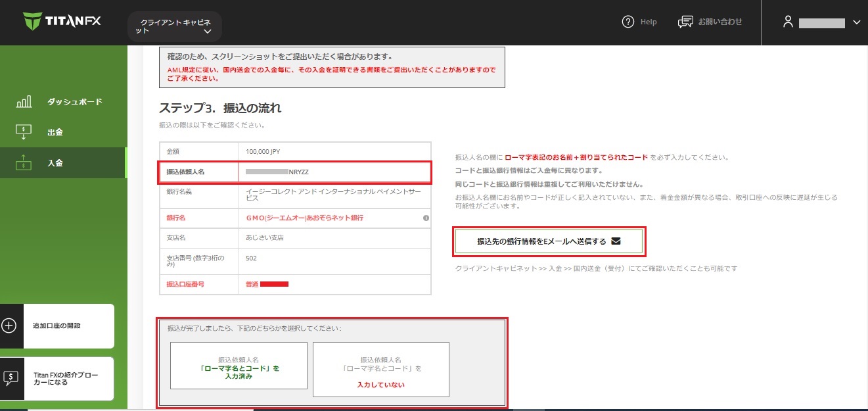The width and height of the screenshot is (868, 411).
Task: Choose the 入力していない option
Action: pyautogui.click(x=381, y=370)
